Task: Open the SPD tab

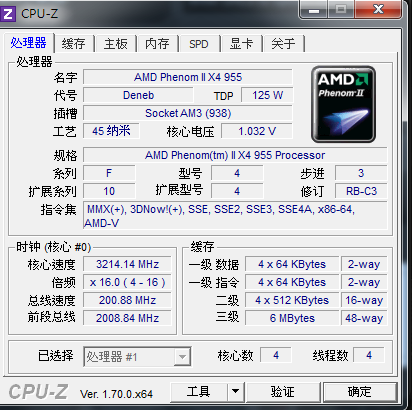Action: (x=199, y=44)
